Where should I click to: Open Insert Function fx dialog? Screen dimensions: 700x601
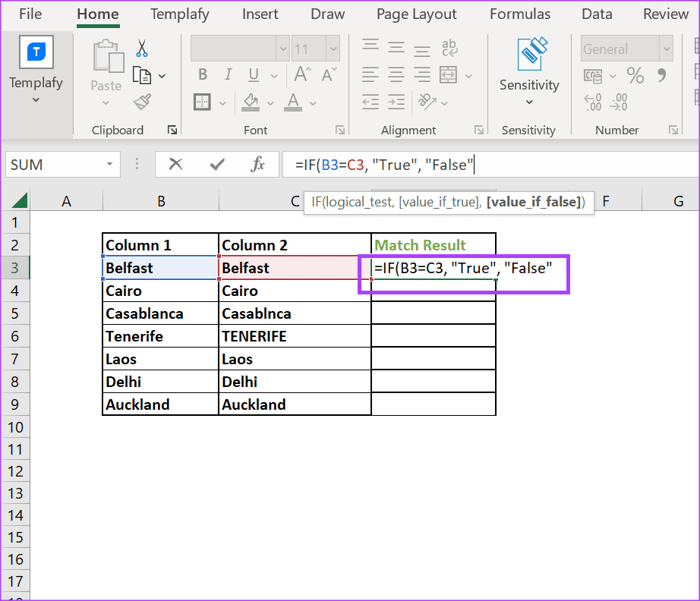258,164
